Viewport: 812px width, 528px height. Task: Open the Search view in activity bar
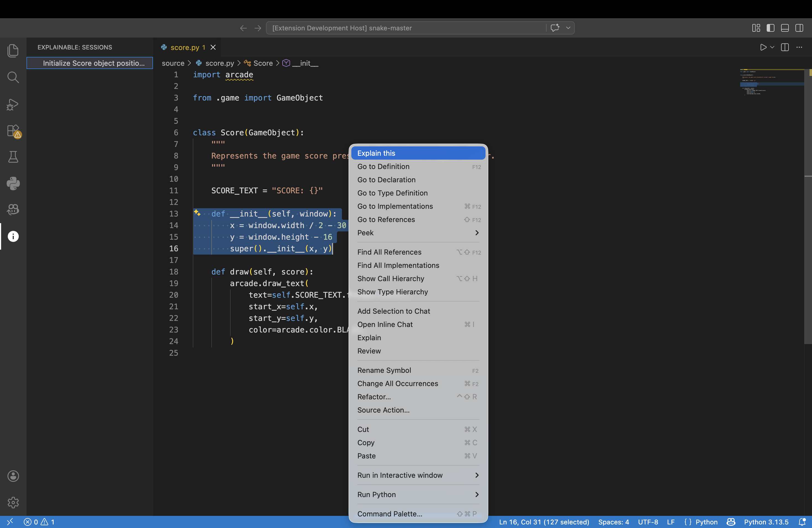(x=13, y=77)
